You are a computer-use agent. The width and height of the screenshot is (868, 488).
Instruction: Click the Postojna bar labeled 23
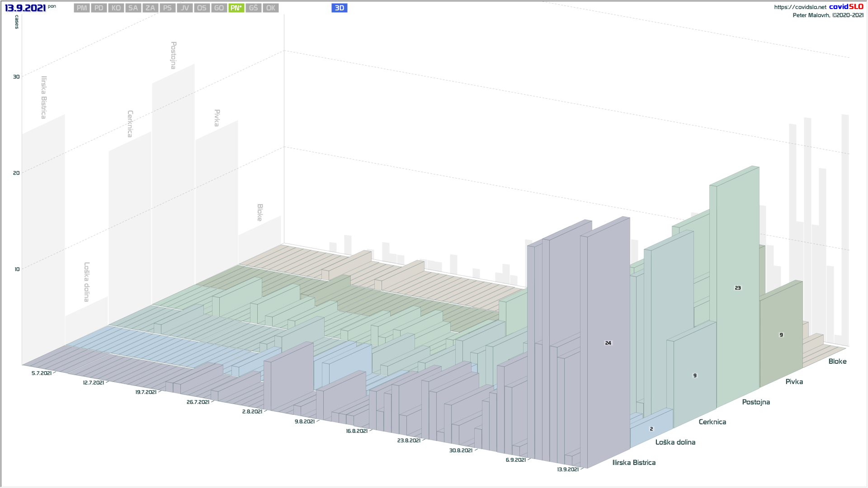(x=738, y=288)
